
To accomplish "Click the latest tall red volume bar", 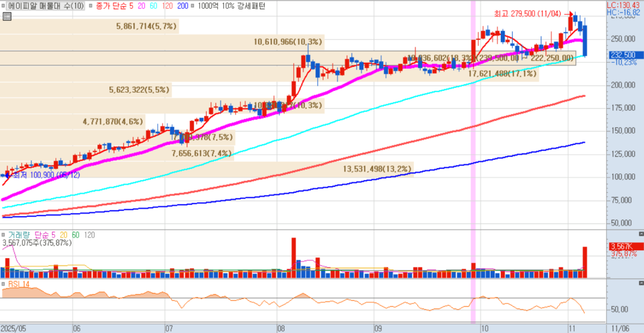I will [585, 262].
